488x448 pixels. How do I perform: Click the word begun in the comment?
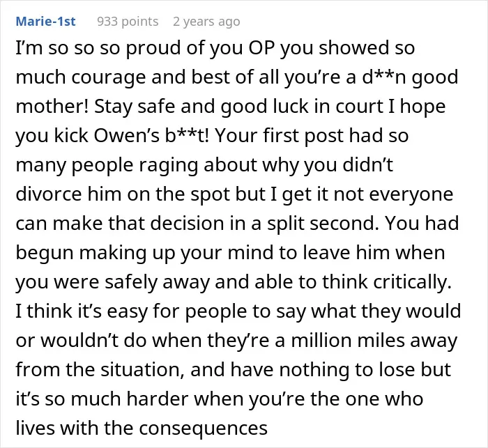[x=45, y=253]
